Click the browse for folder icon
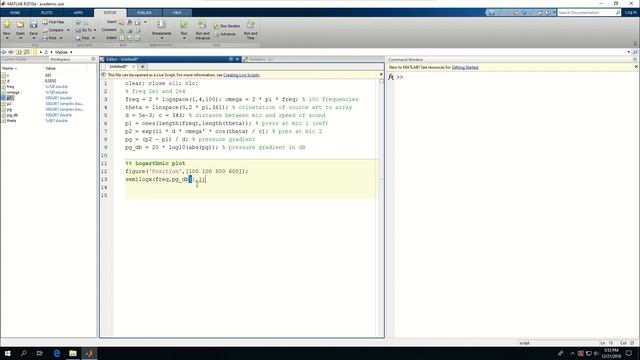 tap(27, 52)
